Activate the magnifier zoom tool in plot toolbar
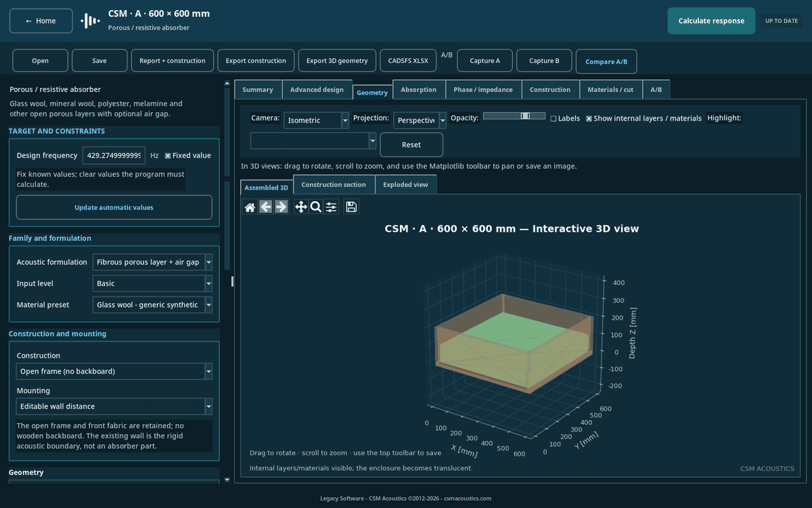 point(316,207)
